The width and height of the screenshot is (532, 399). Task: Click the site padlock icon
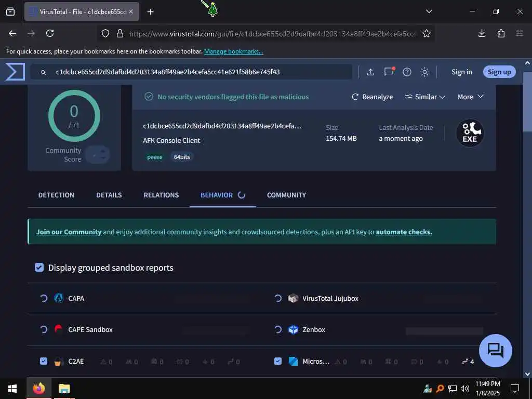(120, 33)
